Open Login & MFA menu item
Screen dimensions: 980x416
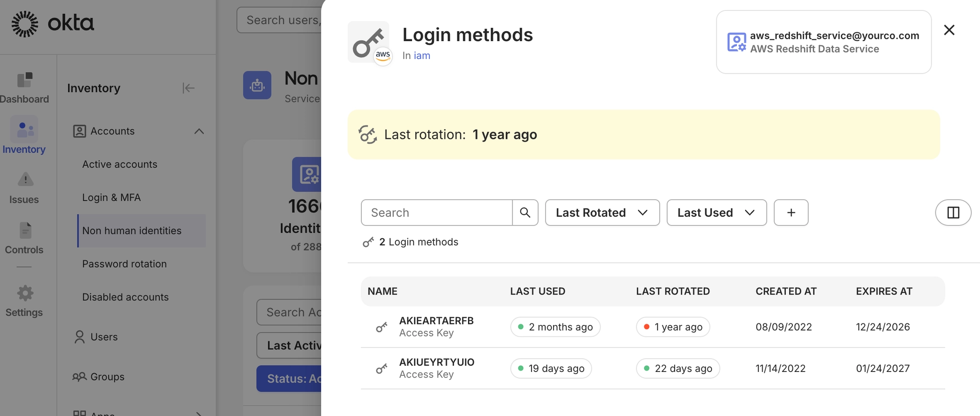tap(111, 197)
